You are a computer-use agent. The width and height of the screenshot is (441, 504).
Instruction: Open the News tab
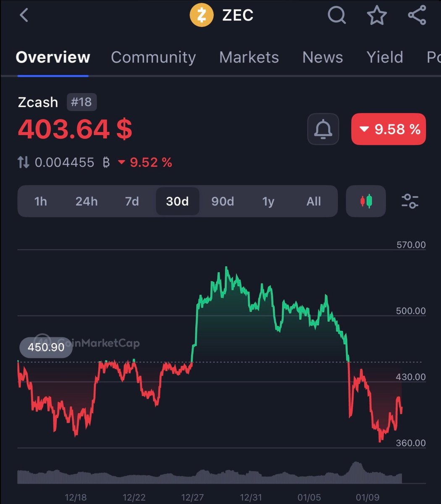click(323, 57)
